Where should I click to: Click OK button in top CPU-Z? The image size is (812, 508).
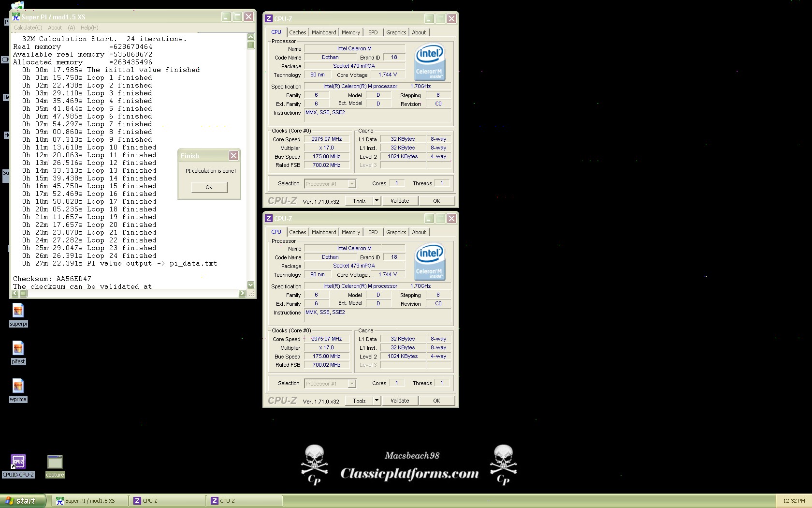(436, 201)
